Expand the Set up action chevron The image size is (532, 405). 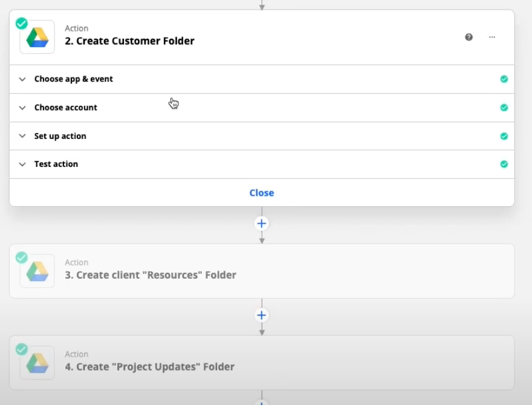22,136
